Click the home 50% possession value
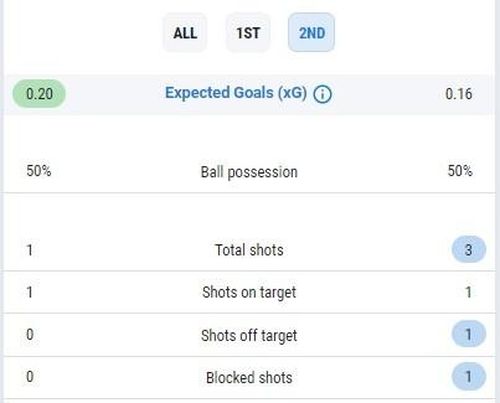500x403 pixels. click(x=39, y=171)
